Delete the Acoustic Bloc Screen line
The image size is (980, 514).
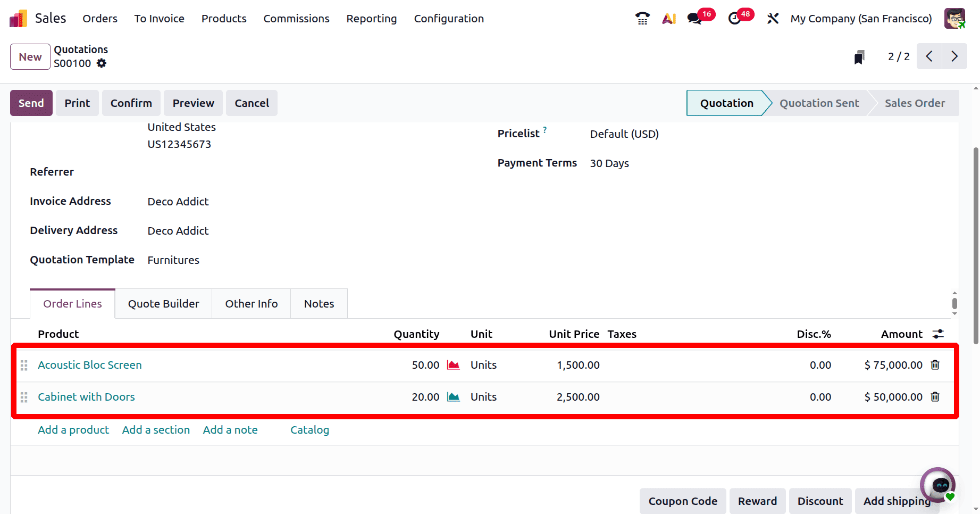pyautogui.click(x=935, y=365)
